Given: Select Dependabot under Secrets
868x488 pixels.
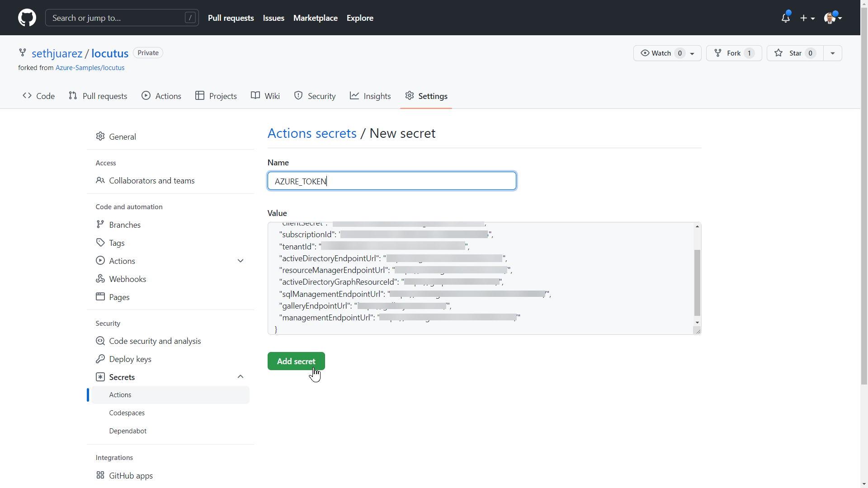Looking at the screenshot, I should pyautogui.click(x=170, y=431).
